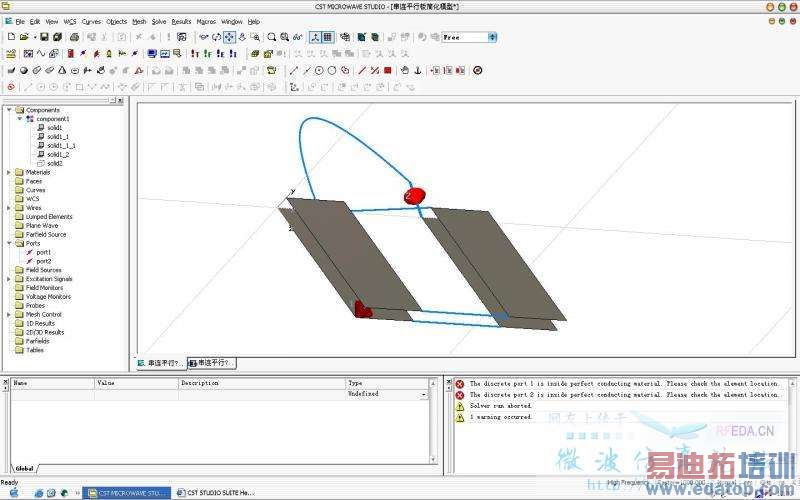The height and width of the screenshot is (500, 800).
Task: Open the WCS menu
Action: point(69,22)
